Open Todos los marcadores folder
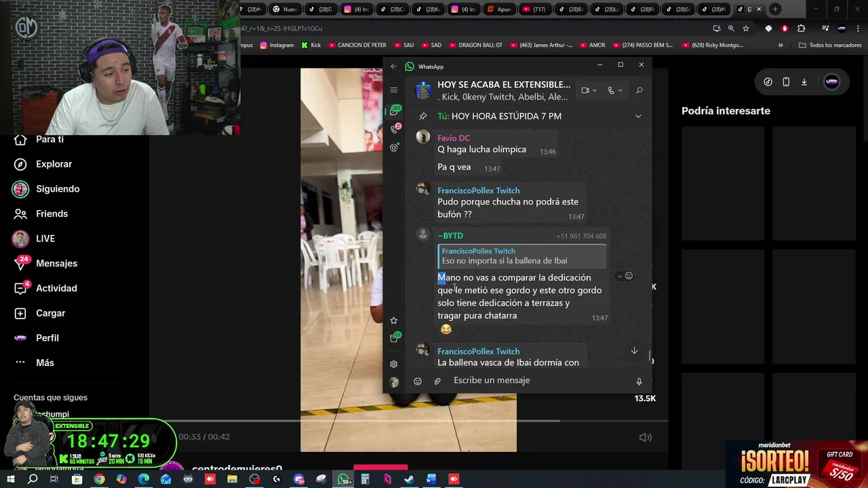The height and width of the screenshot is (488, 868). coord(830,45)
